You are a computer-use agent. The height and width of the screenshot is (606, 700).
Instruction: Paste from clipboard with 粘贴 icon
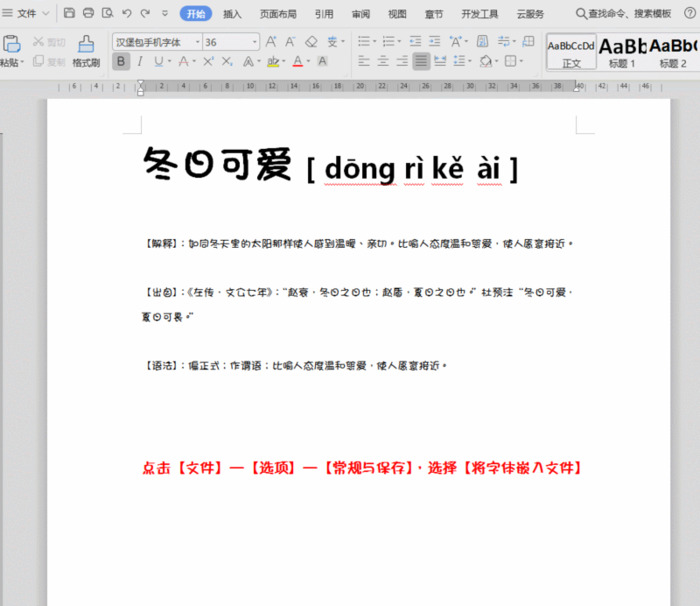point(12,44)
